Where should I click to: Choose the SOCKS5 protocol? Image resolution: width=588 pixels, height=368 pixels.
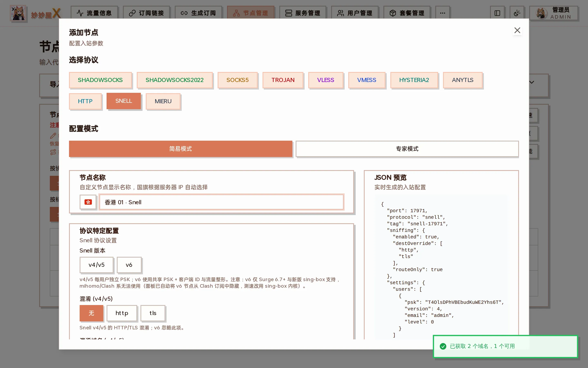coord(237,80)
